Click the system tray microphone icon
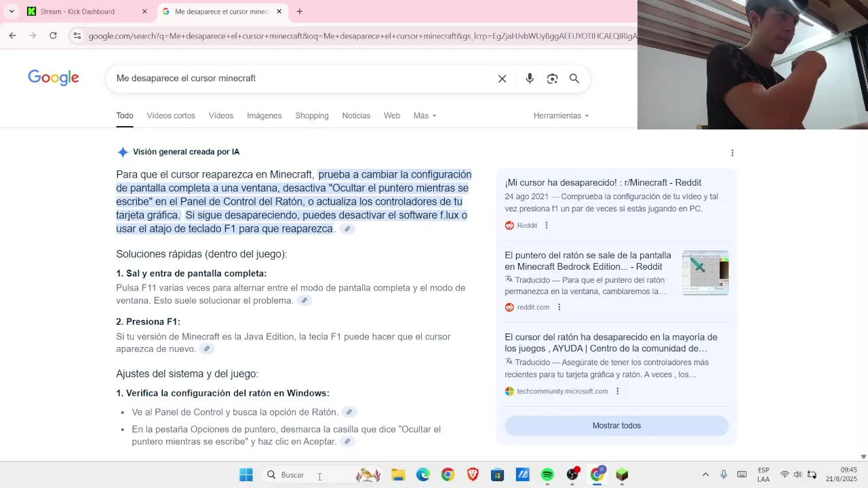This screenshot has height=488, width=868. pos(724,474)
